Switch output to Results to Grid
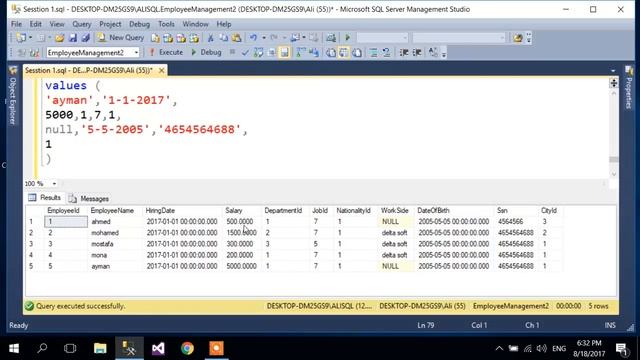This screenshot has width=640, height=360. click(344, 53)
